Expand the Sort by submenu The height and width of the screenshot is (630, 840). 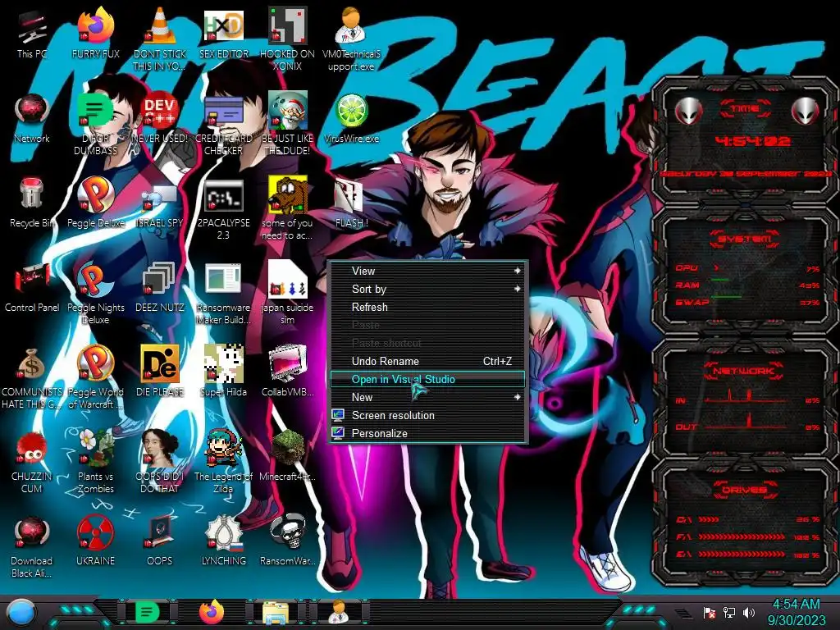tap(427, 290)
